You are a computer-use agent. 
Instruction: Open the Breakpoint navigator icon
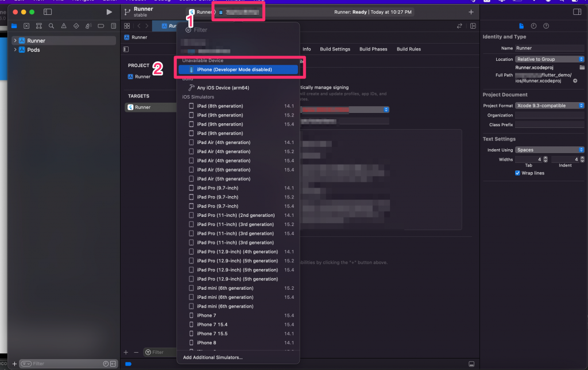[101, 26]
